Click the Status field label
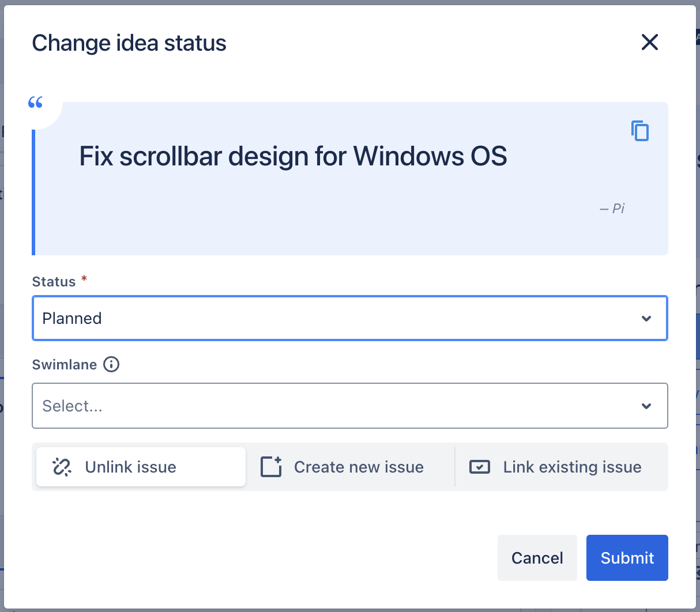This screenshot has width=700, height=612. [54, 282]
